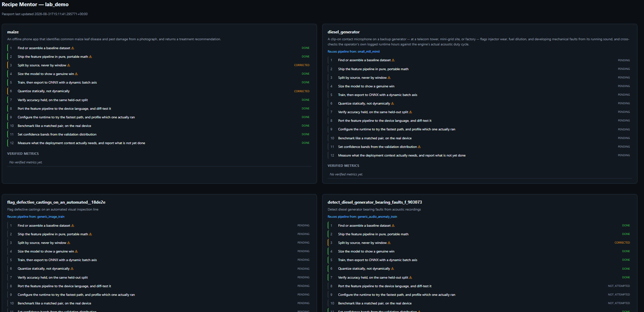Select diesel_generator step 5 'Train, then export to ONNX'
This screenshot has height=312, width=644.
click(x=480, y=95)
